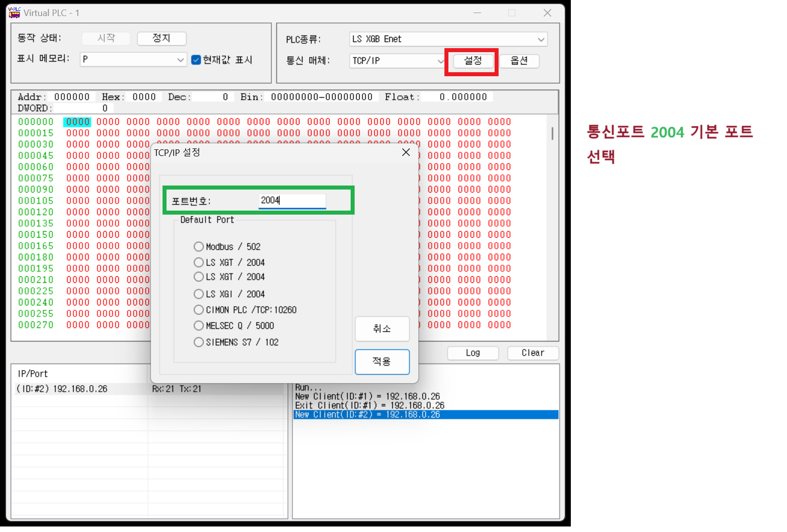Viewport: 787px width, 532px height.
Task: Clear the log with the Clear button
Action: click(533, 353)
